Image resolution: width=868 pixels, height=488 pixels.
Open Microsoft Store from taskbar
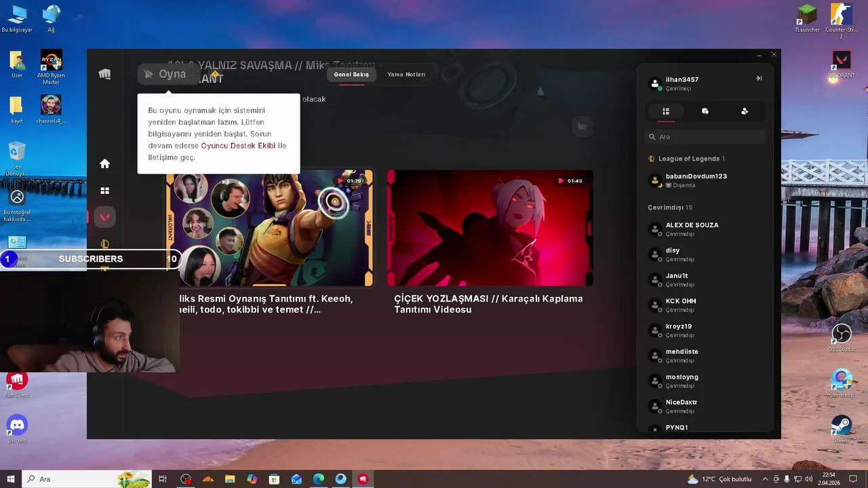(274, 479)
